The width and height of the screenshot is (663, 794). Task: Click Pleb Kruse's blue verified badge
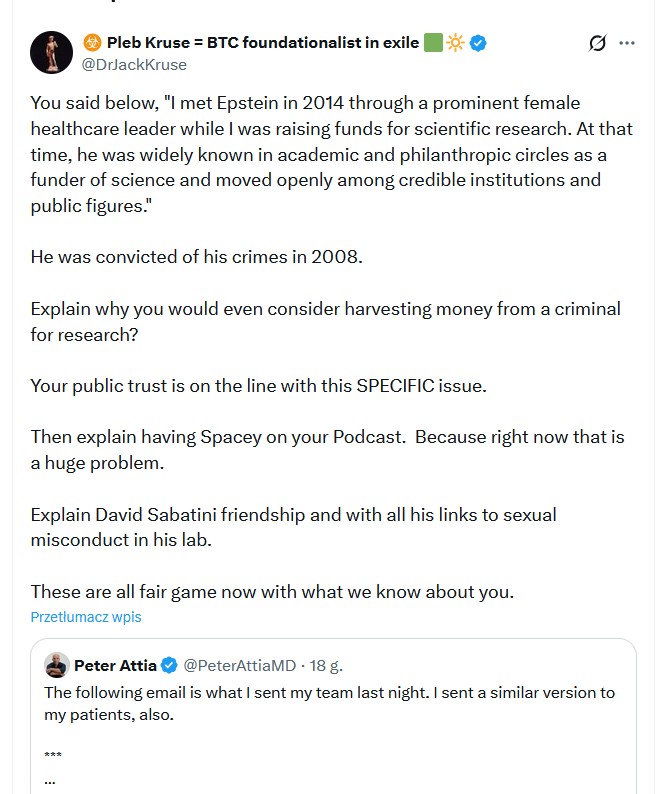[479, 43]
